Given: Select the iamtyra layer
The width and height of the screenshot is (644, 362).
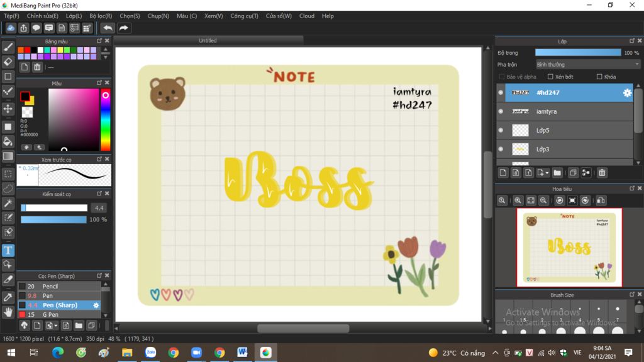Looking at the screenshot, I should tap(565, 111).
